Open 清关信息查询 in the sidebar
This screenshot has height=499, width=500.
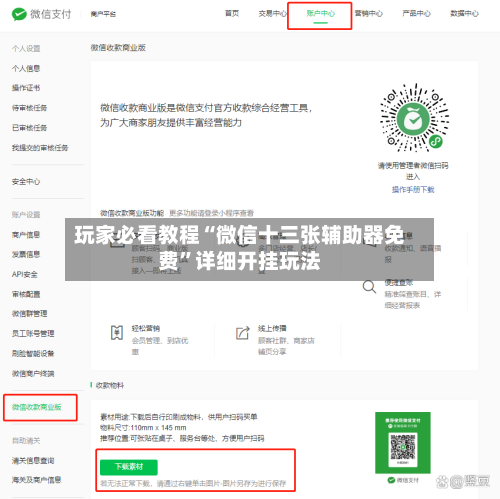click(33, 461)
